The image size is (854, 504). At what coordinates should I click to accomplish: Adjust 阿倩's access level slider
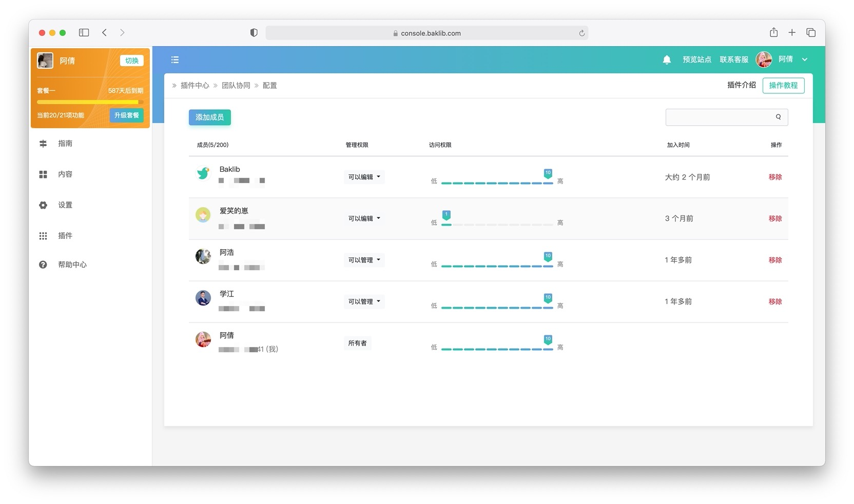(497, 349)
